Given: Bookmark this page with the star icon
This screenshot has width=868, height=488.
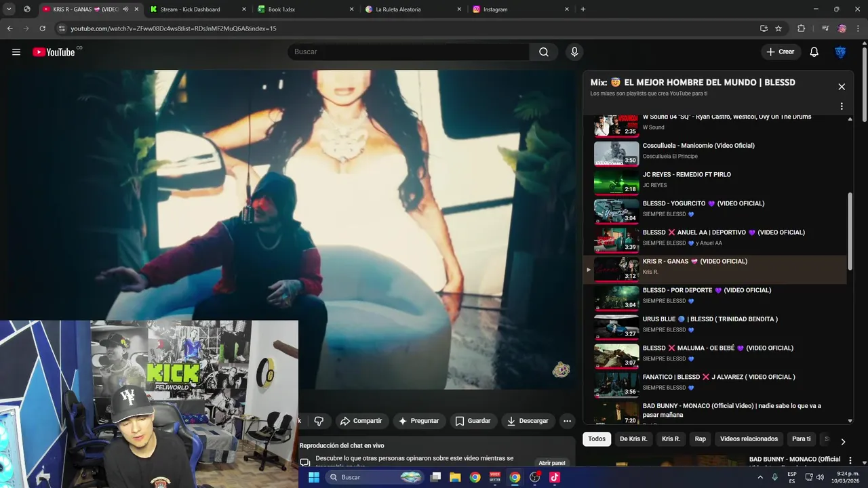Looking at the screenshot, I should tap(778, 28).
